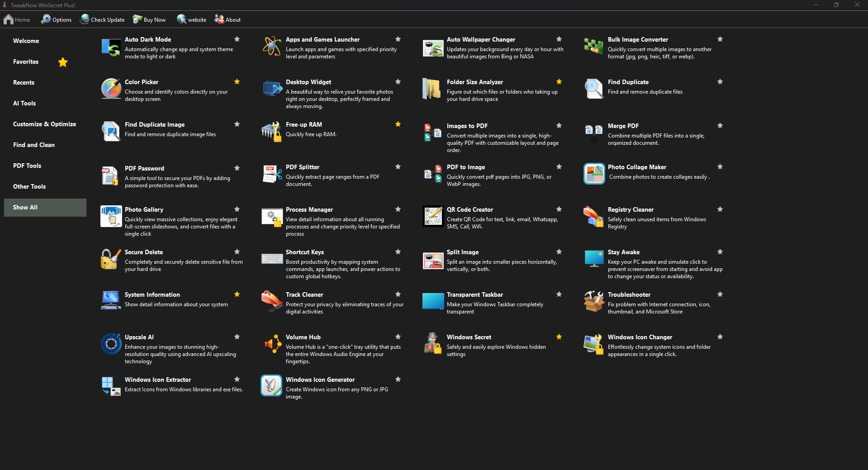Open the PDF to Image icon
Screen dimensions: 868x470
[433, 174]
